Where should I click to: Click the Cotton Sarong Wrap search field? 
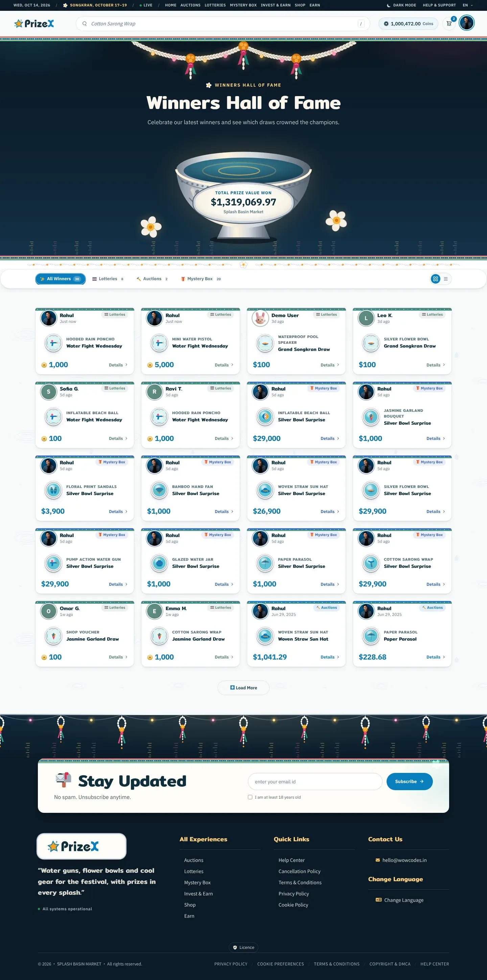[x=223, y=24]
